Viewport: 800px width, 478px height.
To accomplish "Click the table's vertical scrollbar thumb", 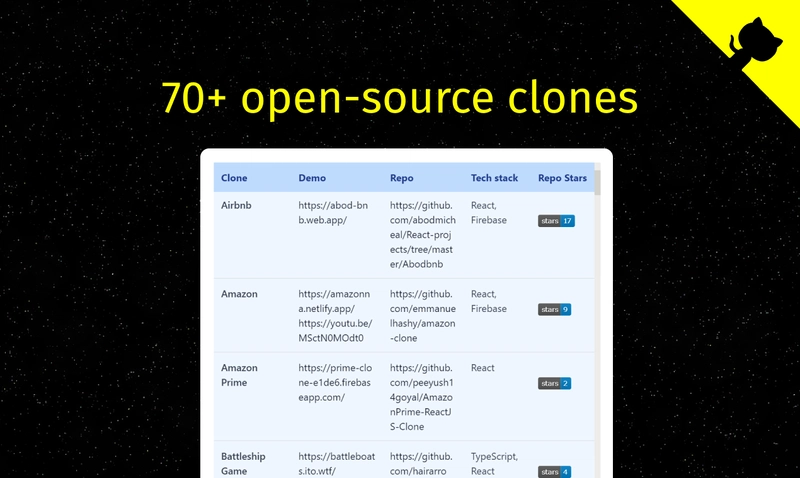I will click(597, 183).
